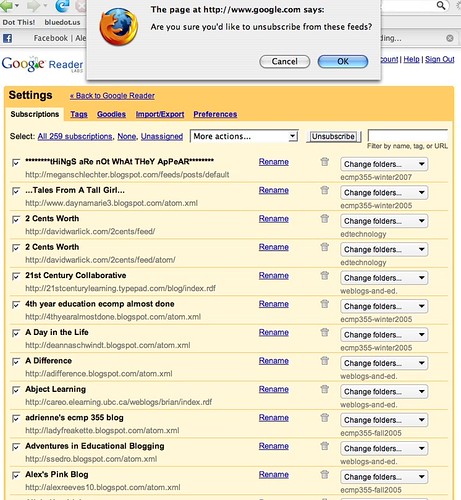Click trash icon for A Difference

click(324, 361)
